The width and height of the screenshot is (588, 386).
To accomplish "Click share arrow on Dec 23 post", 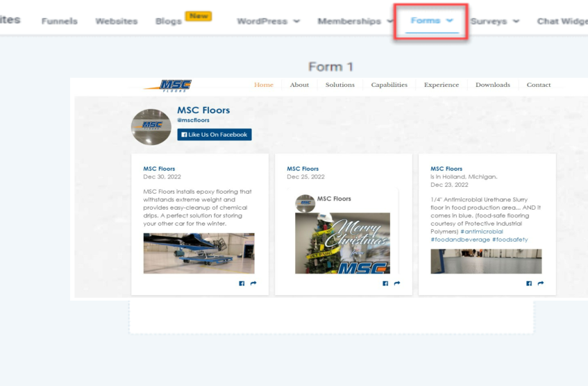I will coord(541,283).
